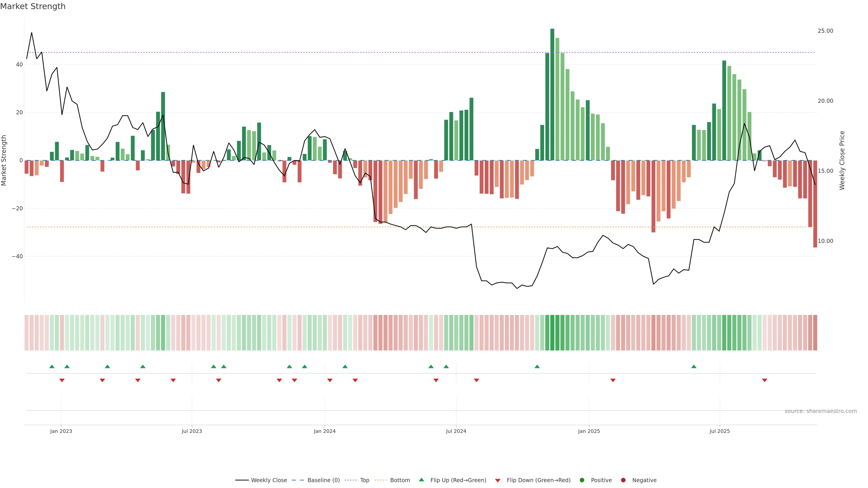Image resolution: width=868 pixels, height=488 pixels.
Task: Click the Weekly Close Price axis title
Action: pos(842,160)
